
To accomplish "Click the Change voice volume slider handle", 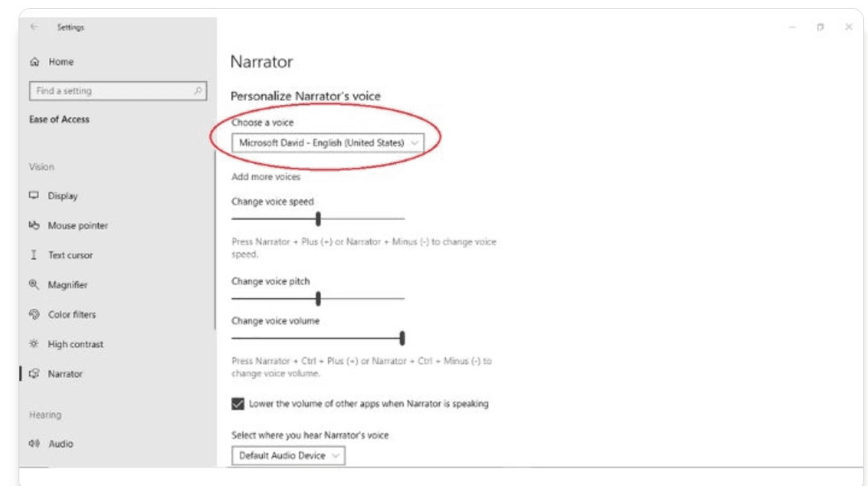I will [x=403, y=337].
